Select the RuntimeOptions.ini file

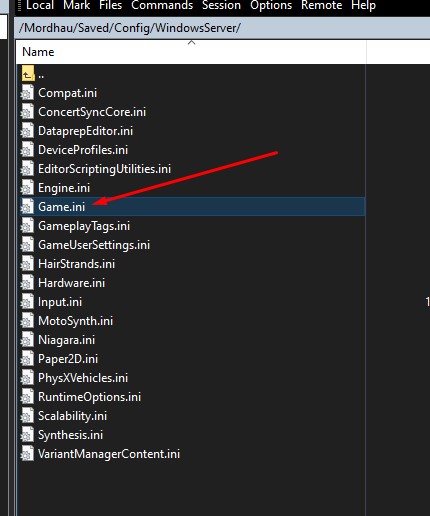[193, 397]
